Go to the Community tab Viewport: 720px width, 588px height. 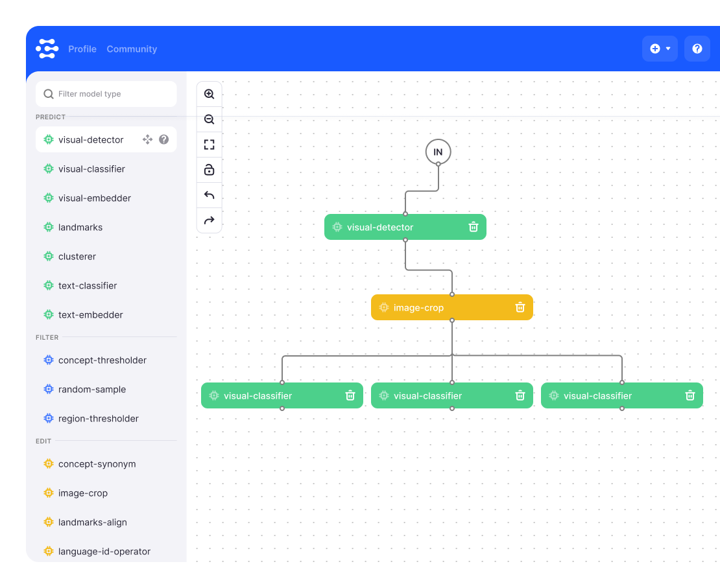(132, 49)
